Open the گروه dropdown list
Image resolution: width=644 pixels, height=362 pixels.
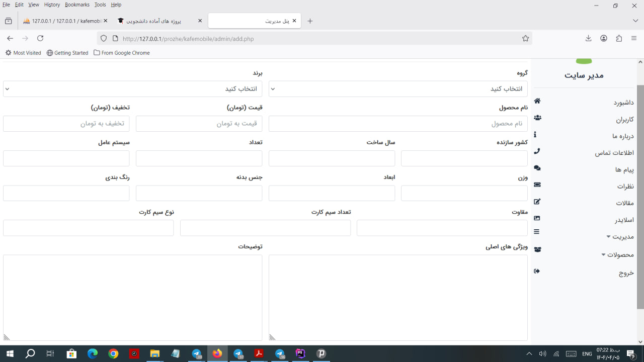tap(398, 89)
